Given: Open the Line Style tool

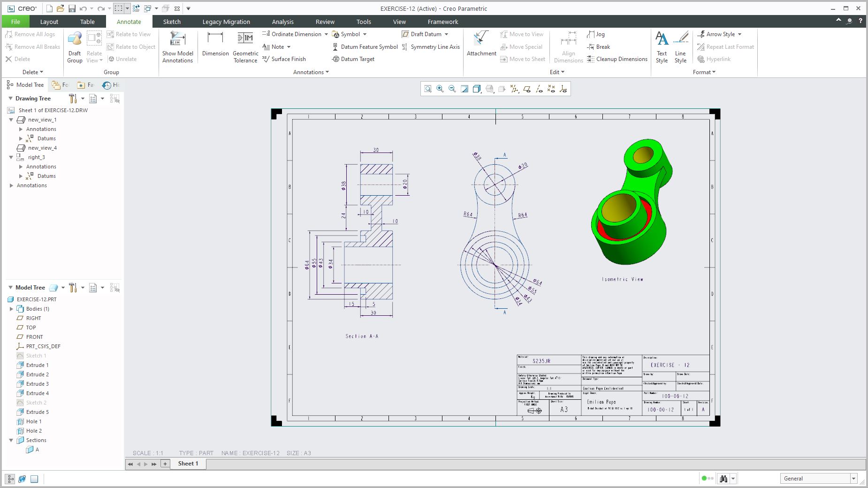Looking at the screenshot, I should click(680, 47).
